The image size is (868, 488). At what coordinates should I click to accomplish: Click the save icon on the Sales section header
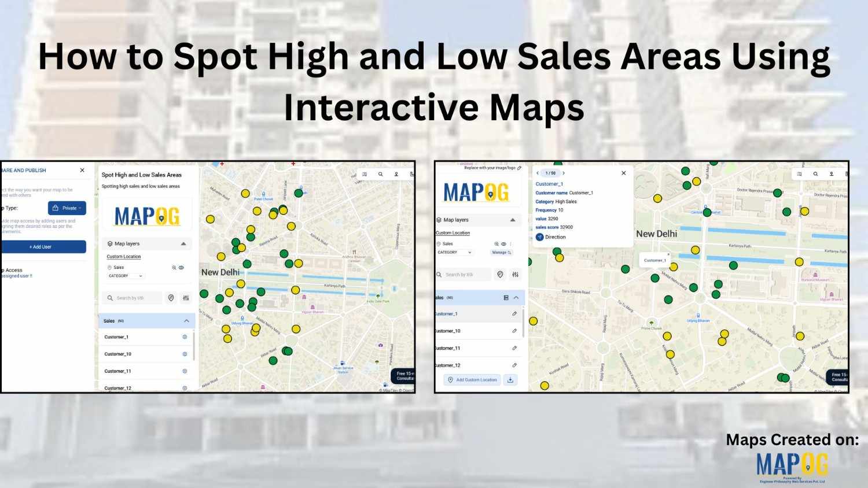click(x=507, y=297)
